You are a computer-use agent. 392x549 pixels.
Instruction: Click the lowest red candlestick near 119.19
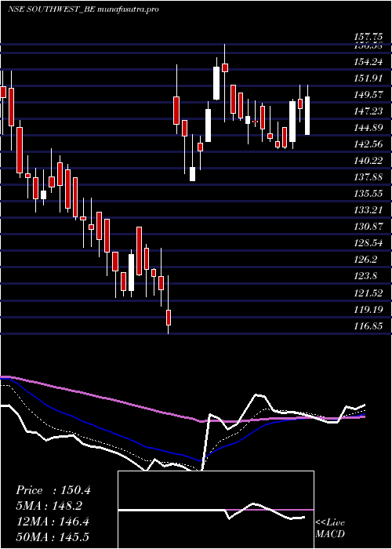[x=169, y=317]
